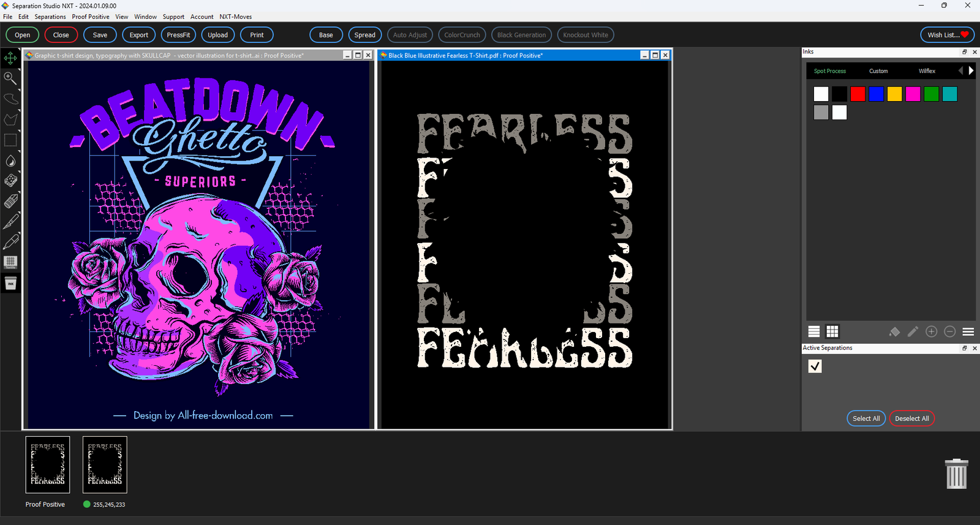Click the paint bucket fill icon in Inks
The width and height of the screenshot is (980, 525).
(x=894, y=331)
